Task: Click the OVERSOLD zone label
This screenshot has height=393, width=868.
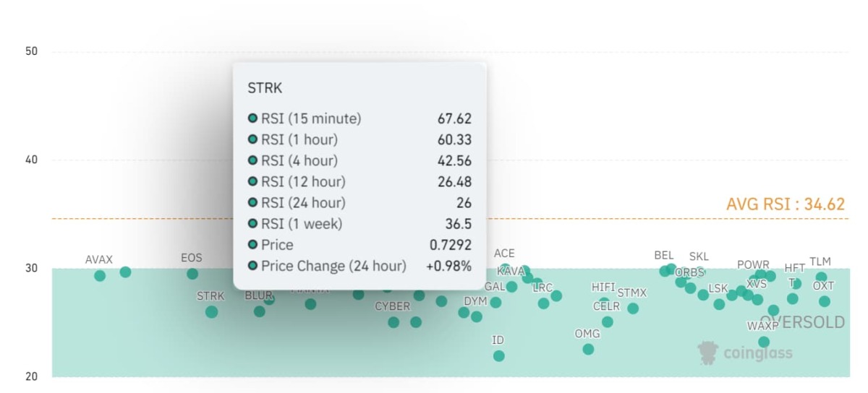Action: pyautogui.click(x=801, y=322)
